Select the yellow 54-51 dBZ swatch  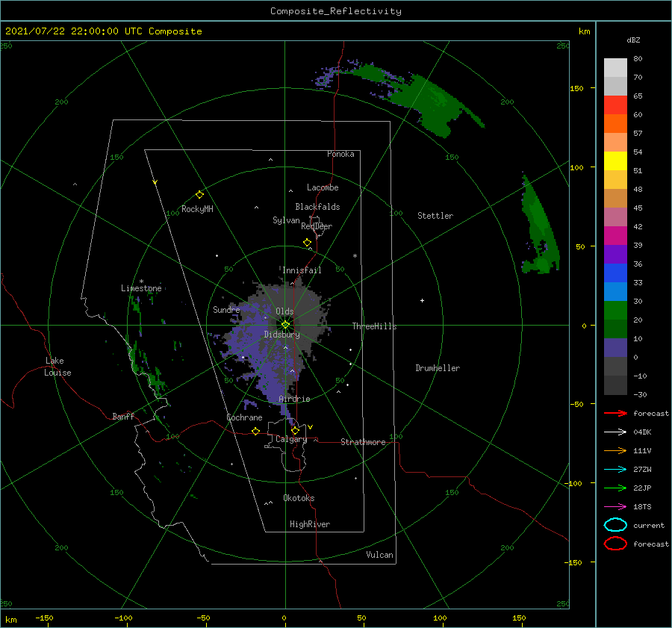(x=615, y=161)
